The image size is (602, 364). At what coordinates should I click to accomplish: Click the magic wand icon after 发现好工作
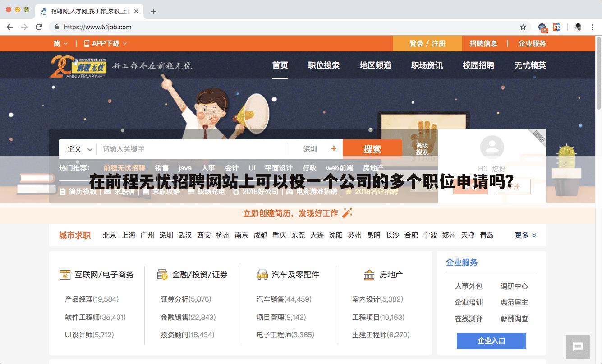tap(347, 213)
